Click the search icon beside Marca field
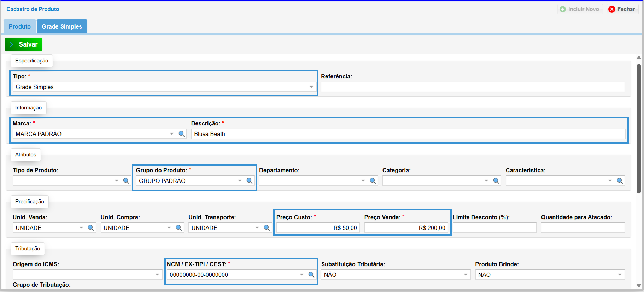The height and width of the screenshot is (292, 644). [x=182, y=134]
